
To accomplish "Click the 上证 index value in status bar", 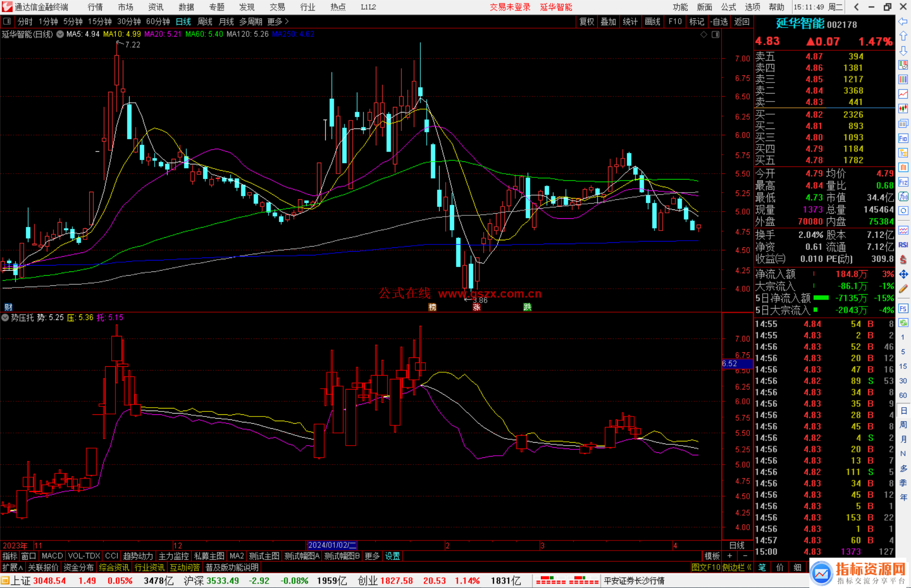I will pos(49,581).
